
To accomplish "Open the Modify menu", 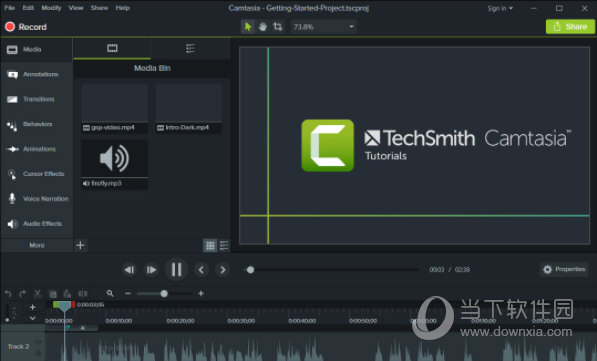I will [51, 8].
